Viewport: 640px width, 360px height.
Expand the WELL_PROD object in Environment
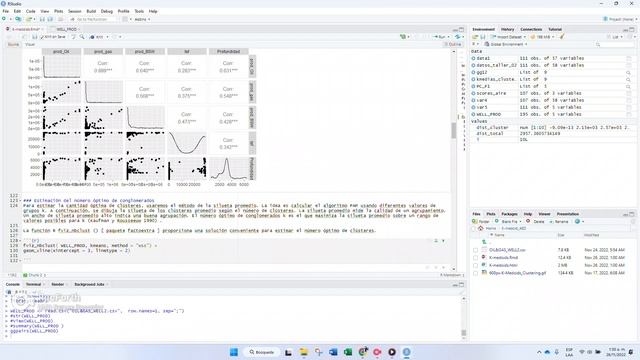[x=473, y=114]
